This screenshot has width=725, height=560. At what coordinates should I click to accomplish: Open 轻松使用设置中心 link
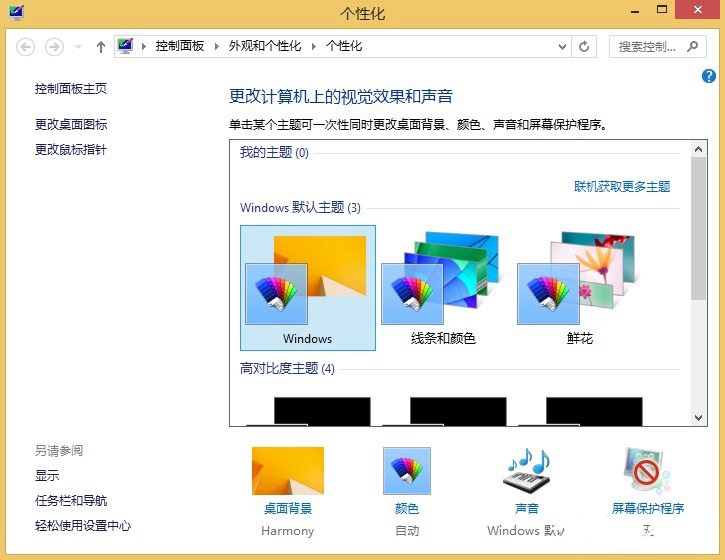(83, 525)
